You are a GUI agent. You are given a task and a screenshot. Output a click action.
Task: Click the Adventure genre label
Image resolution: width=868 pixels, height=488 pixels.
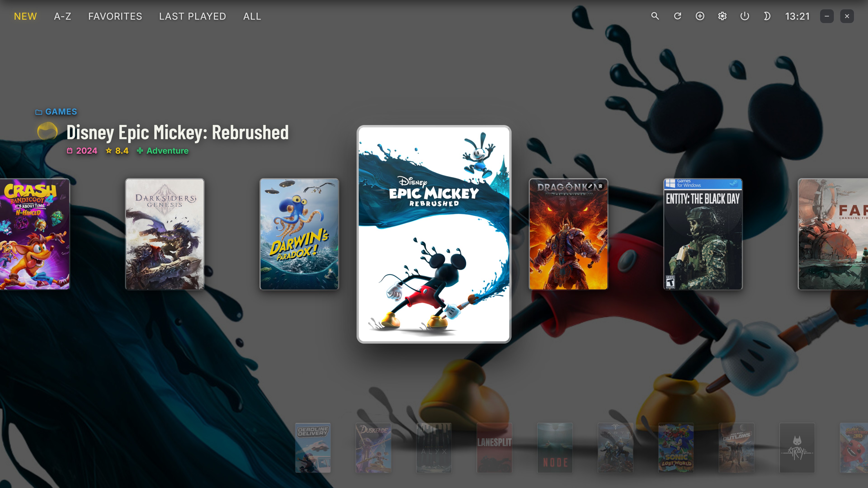pos(167,150)
